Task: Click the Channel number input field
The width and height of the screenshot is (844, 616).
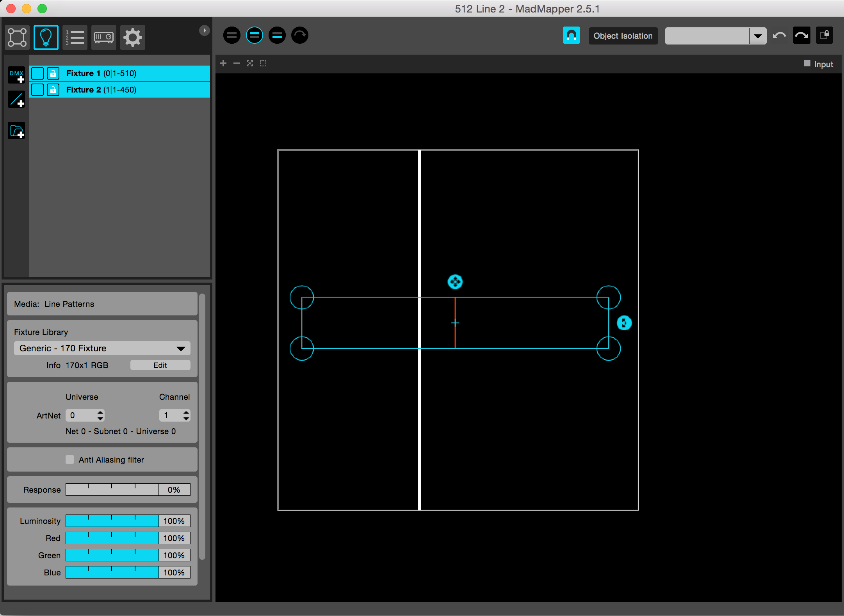Action: [171, 415]
